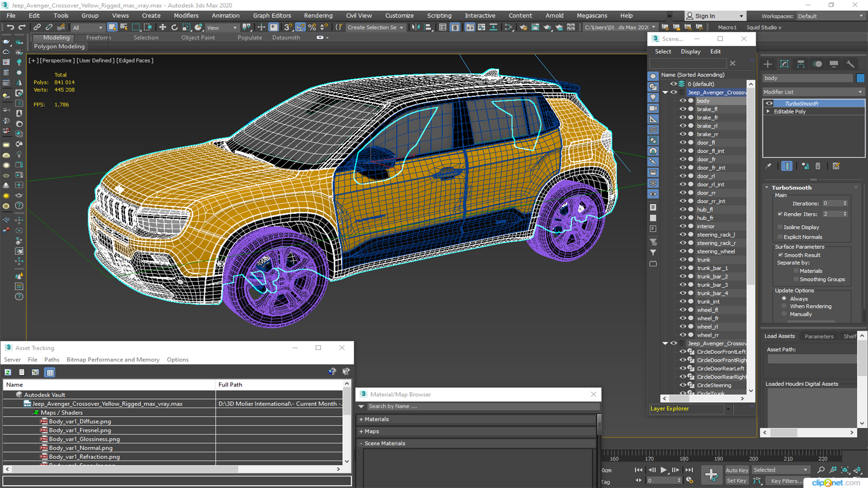Open the selection filter All dropdown
The height and width of the screenshot is (488, 868).
click(x=88, y=28)
